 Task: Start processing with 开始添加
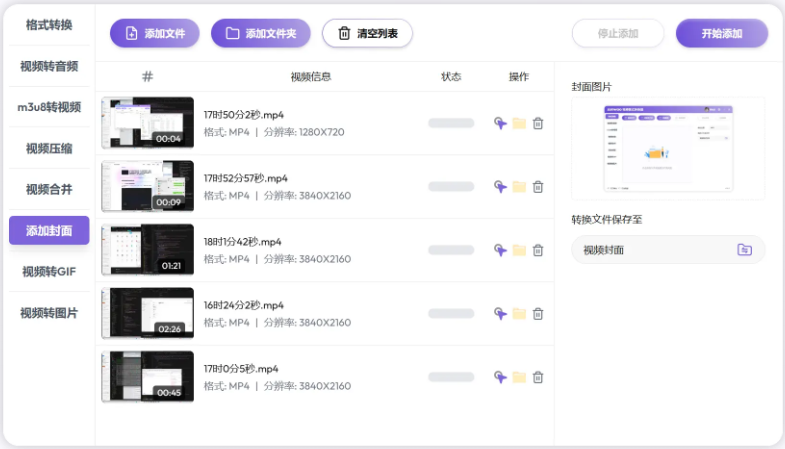coord(722,34)
